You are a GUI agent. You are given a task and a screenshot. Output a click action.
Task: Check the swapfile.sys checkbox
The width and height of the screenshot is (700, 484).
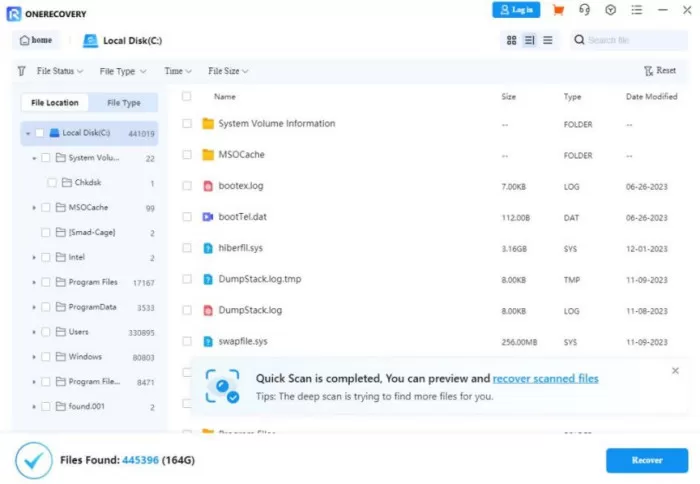pos(187,342)
